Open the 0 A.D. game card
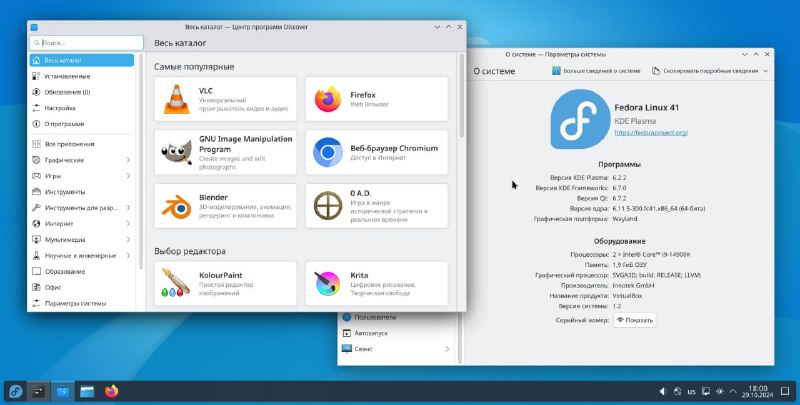This screenshot has width=800, height=405. click(377, 206)
